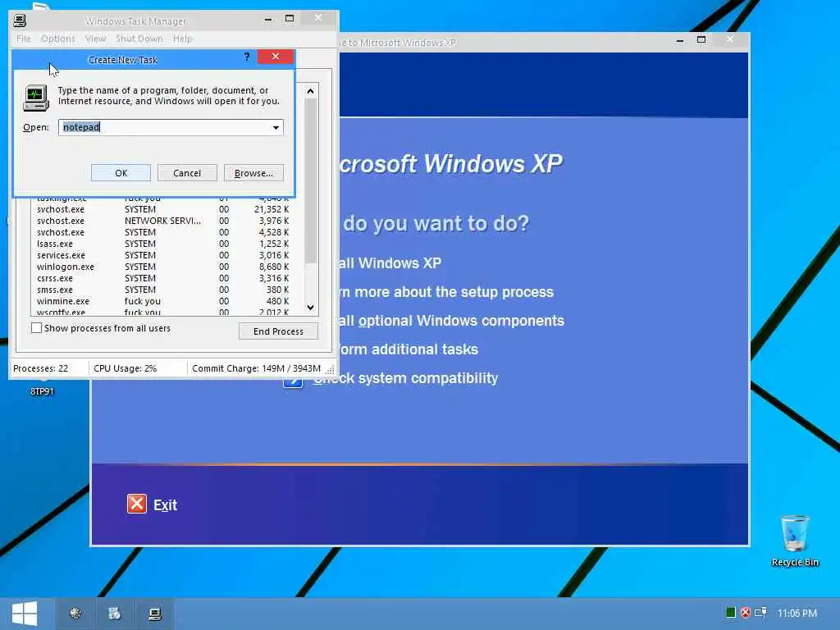840x630 pixels.
Task: Open the Help menu in Task Manager
Action: tap(182, 39)
